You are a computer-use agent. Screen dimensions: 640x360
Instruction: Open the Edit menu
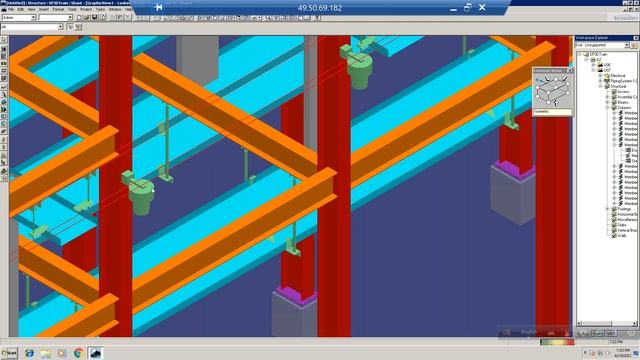(x=21, y=9)
